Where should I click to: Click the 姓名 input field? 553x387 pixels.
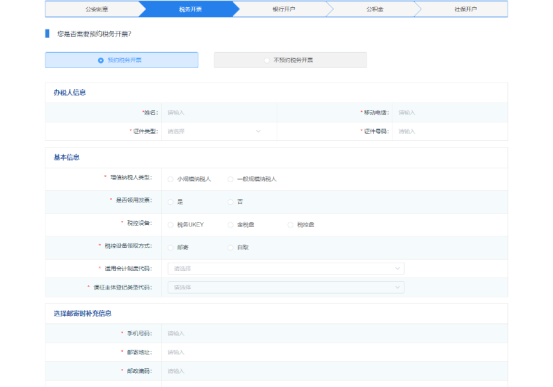(x=219, y=113)
